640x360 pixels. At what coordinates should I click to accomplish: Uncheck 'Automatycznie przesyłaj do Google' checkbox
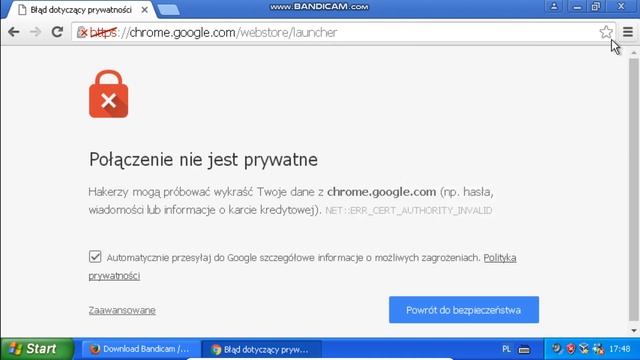(95, 256)
